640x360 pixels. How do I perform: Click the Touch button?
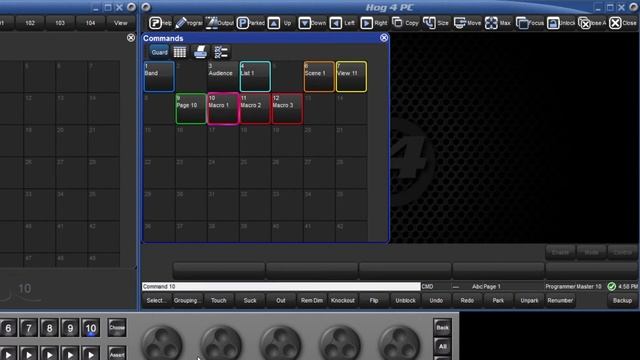[x=218, y=300]
